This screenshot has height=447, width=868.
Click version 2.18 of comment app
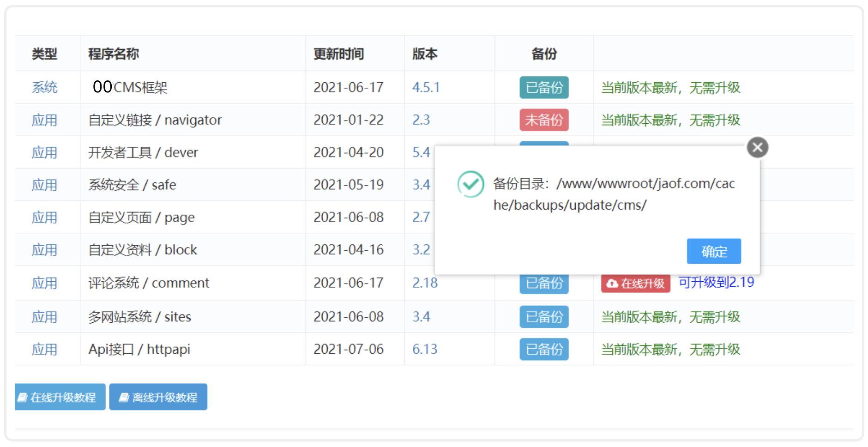click(x=425, y=283)
